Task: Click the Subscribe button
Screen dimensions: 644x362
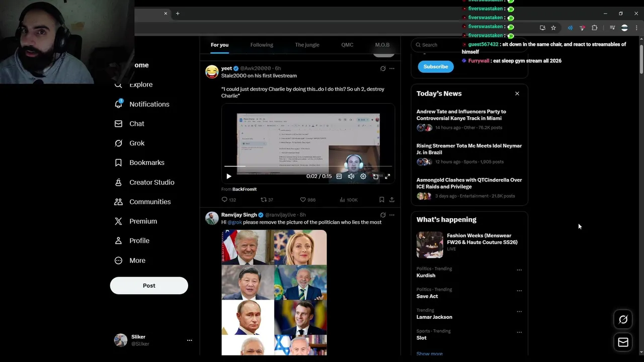Action: [x=436, y=66]
